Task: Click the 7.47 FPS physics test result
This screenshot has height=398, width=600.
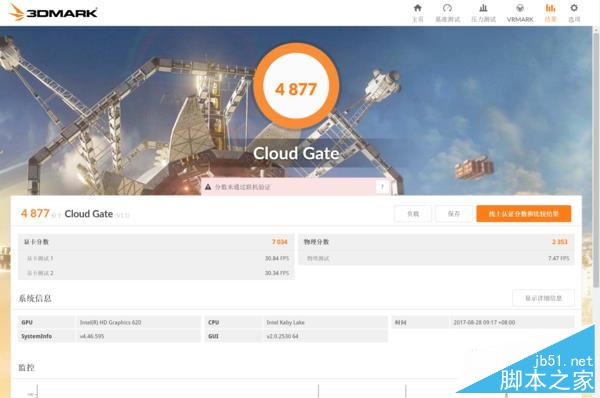Action: (559, 258)
